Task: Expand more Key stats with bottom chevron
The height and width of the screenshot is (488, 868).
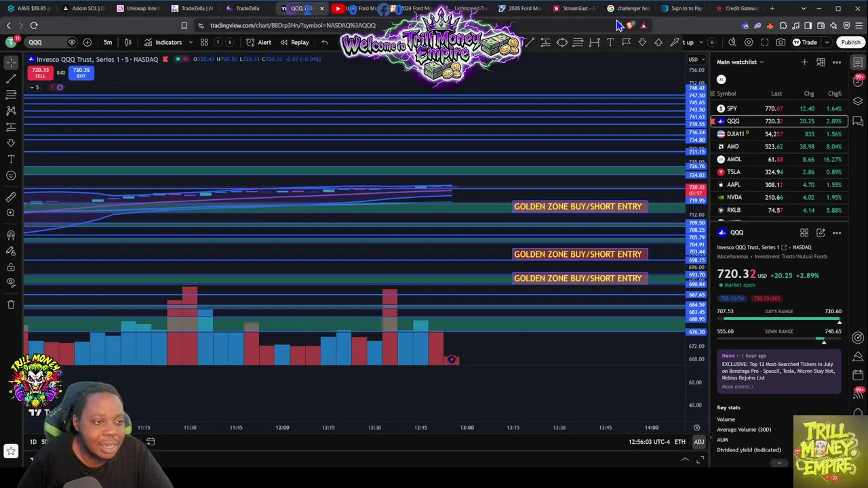Action: (x=778, y=463)
